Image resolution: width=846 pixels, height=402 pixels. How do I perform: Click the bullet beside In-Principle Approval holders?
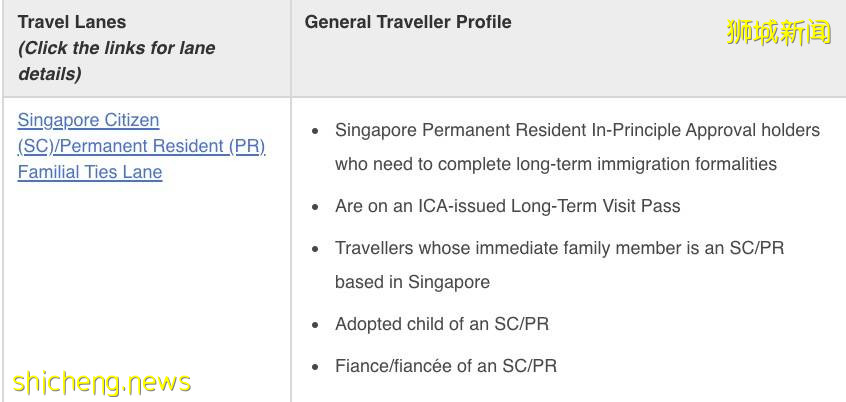click(x=316, y=131)
